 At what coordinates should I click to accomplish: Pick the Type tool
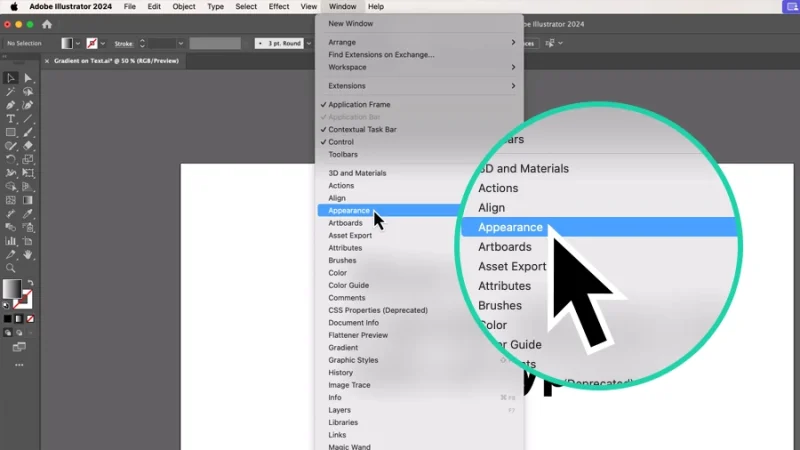11,119
